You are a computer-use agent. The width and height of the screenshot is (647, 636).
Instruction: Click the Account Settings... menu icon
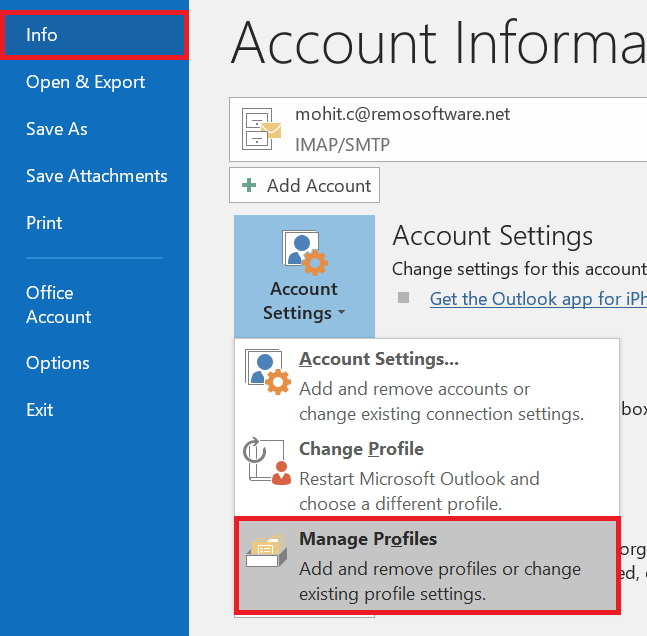coord(267,372)
